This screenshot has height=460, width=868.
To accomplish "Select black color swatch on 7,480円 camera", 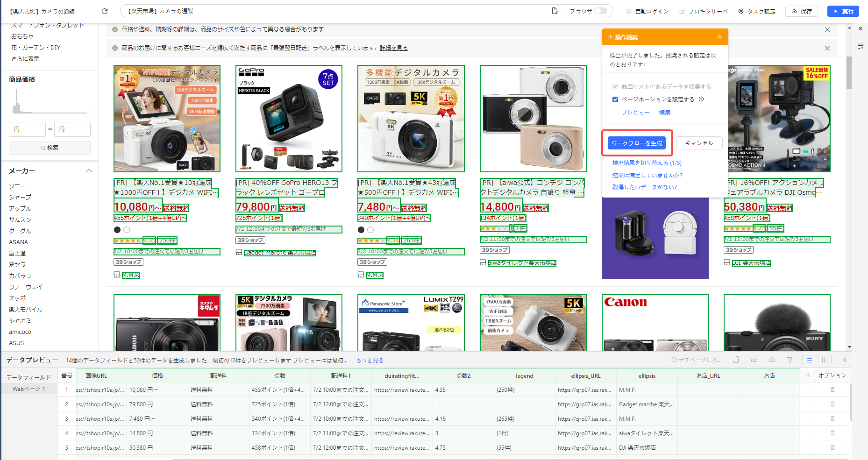I will click(x=361, y=230).
